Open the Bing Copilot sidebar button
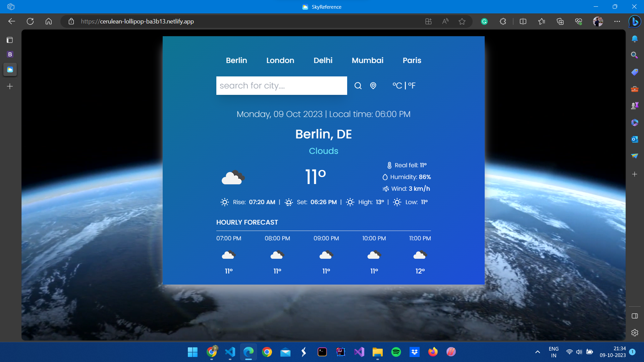This screenshot has height=362, width=644. pos(635,21)
